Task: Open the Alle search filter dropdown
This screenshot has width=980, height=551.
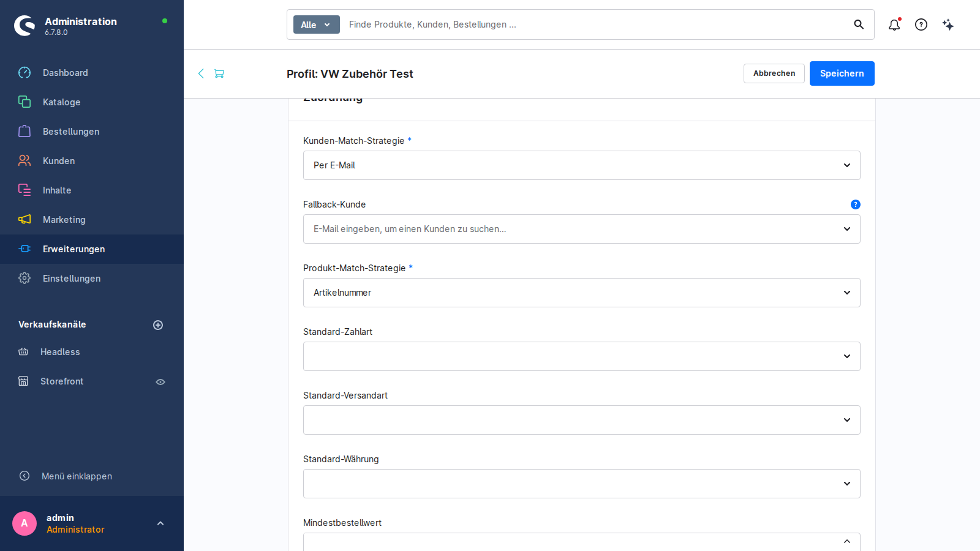Action: click(317, 24)
